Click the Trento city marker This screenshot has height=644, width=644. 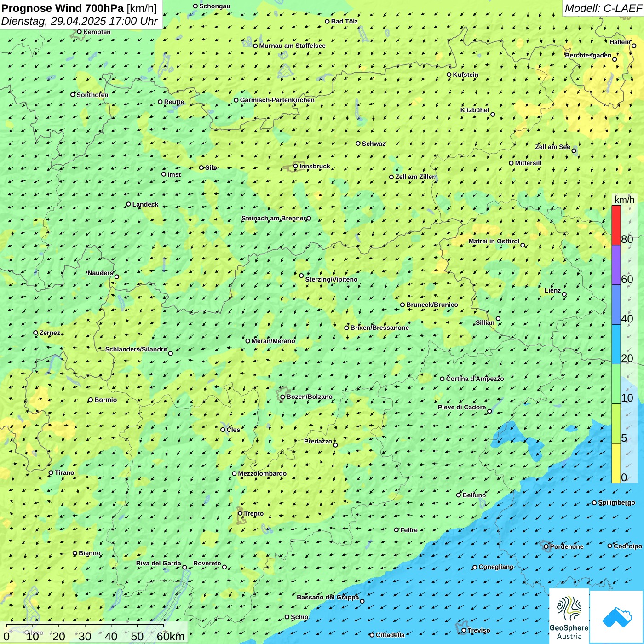click(x=240, y=513)
